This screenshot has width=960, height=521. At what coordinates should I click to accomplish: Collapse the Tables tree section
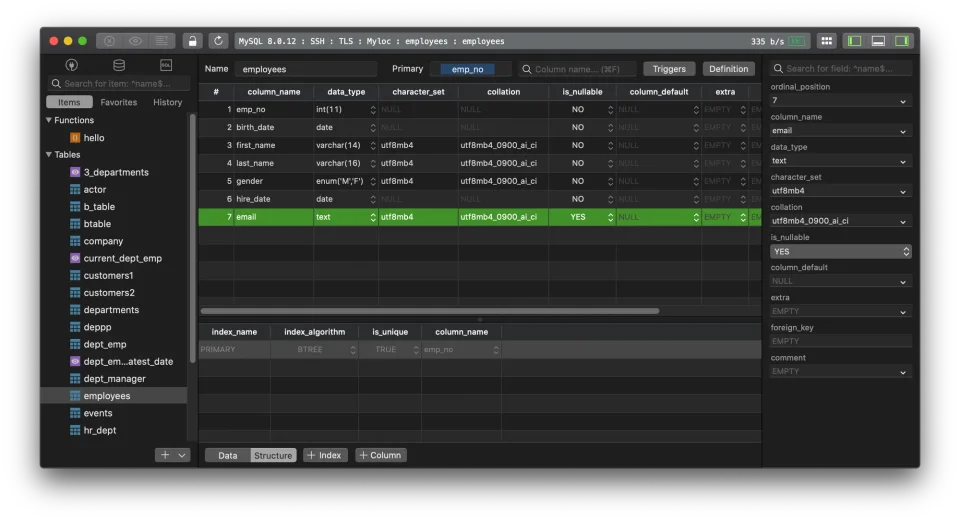48,154
